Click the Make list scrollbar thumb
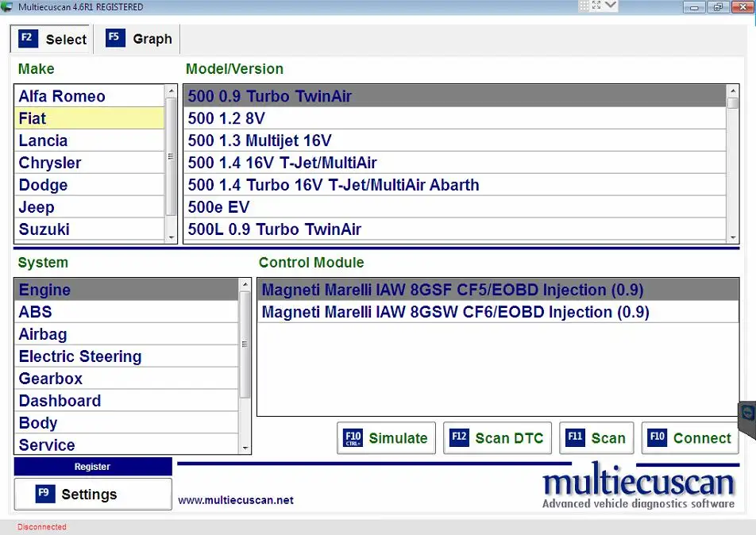 tap(172, 156)
